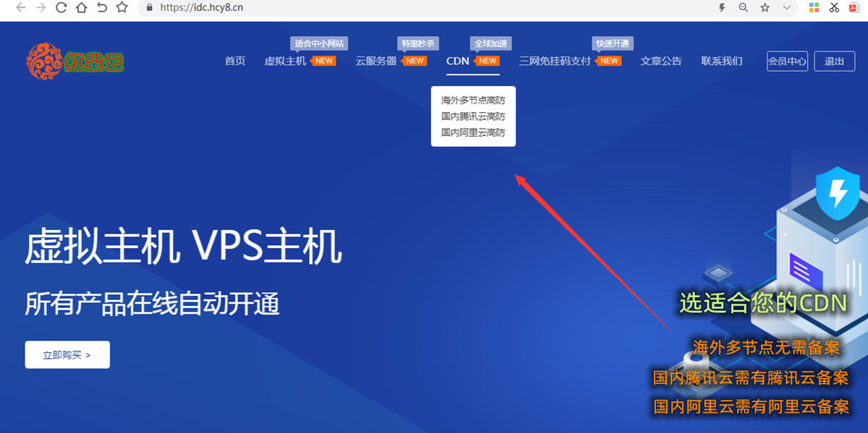The width and height of the screenshot is (868, 433).
Task: Click the 特惠秒杀 tag above 云服务器
Action: coord(418,43)
